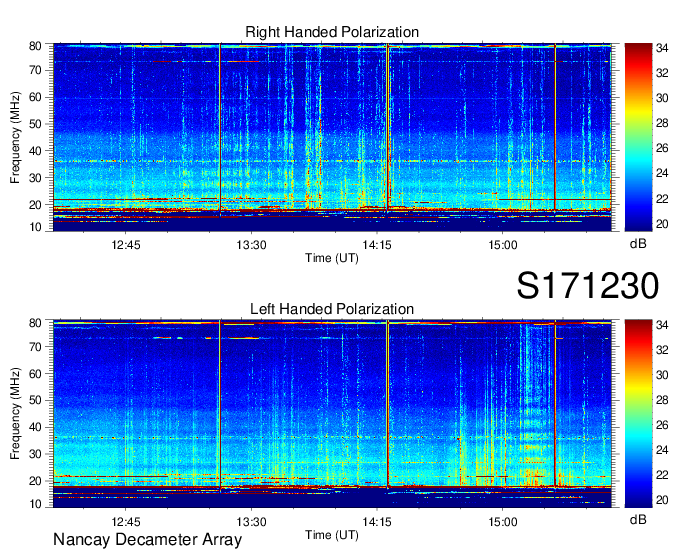Click the top plot's Frequency (MHz) axis label
Image resolution: width=680 pixels, height=552 pixels.
click(15, 137)
